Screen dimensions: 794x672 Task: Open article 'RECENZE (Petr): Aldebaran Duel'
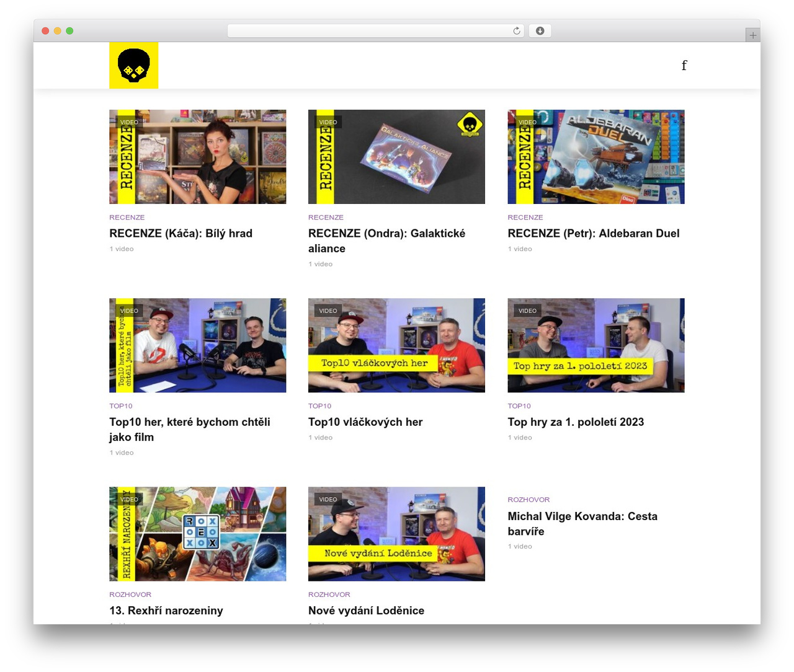pos(593,234)
